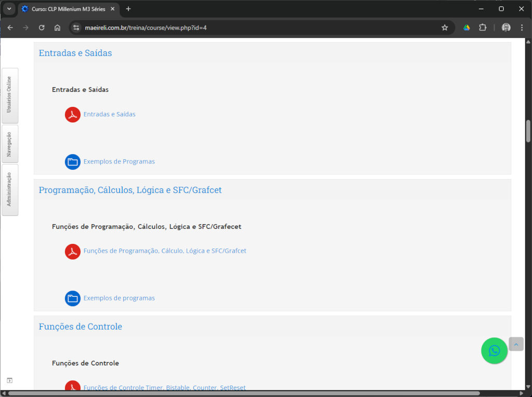Click the Funções de Programação, Cálculos subheading text

147,227
